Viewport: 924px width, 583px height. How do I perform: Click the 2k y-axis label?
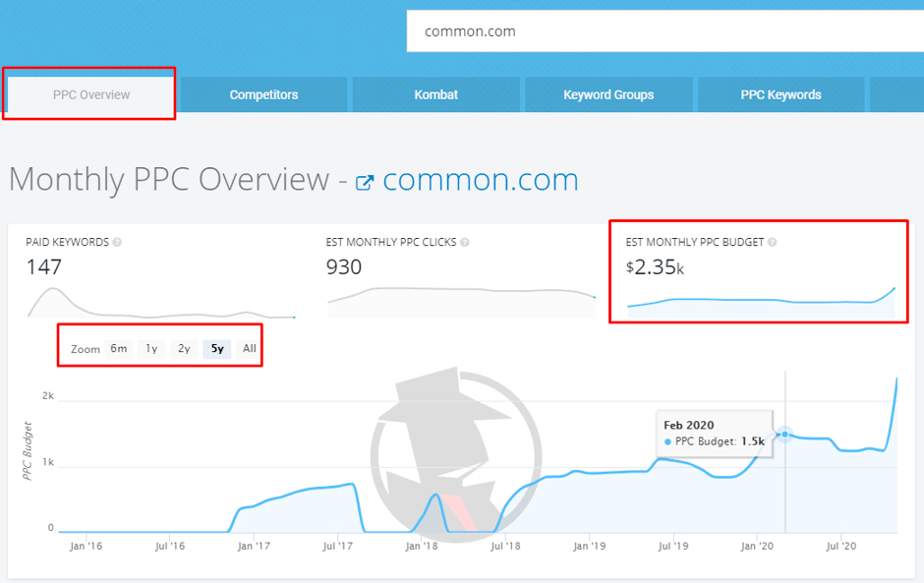coord(48,395)
